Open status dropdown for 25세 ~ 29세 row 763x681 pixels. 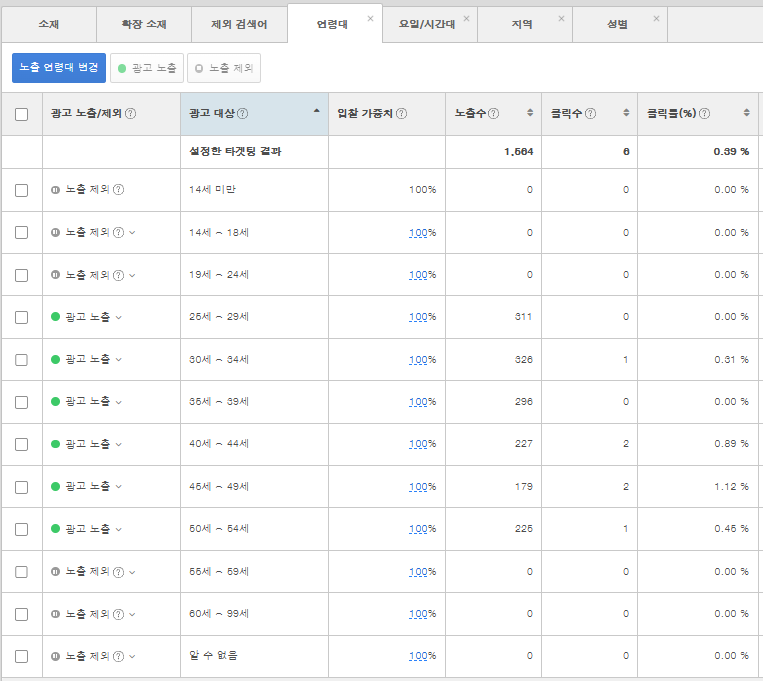(x=119, y=318)
